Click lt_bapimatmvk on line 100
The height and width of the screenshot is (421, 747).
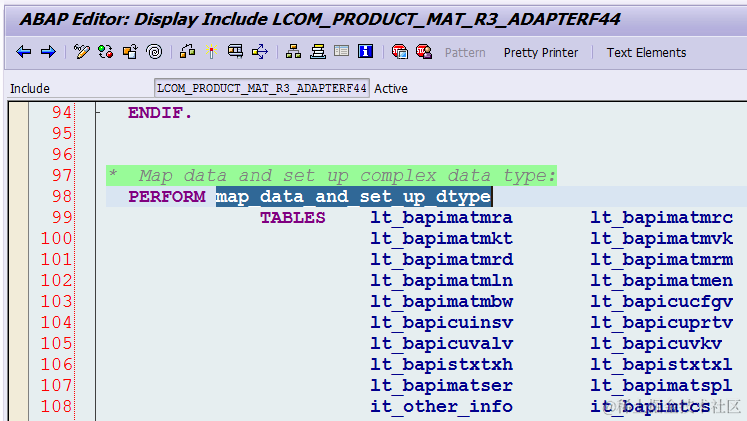pos(662,239)
